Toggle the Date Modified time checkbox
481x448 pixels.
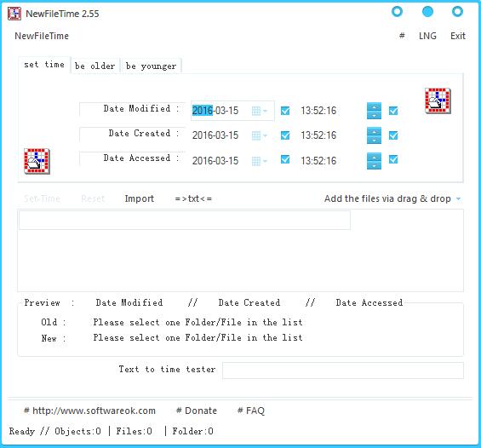pyautogui.click(x=393, y=111)
